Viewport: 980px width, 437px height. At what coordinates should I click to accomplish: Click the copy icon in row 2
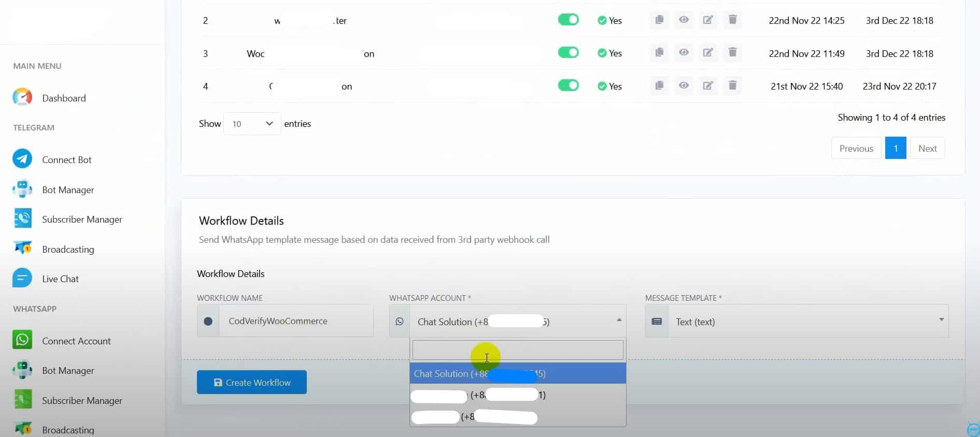click(x=659, y=20)
